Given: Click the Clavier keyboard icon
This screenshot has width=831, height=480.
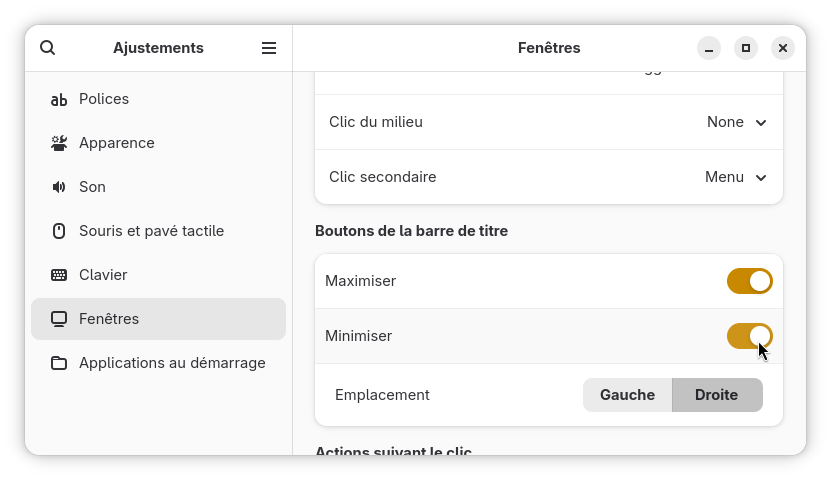Looking at the screenshot, I should [x=59, y=275].
